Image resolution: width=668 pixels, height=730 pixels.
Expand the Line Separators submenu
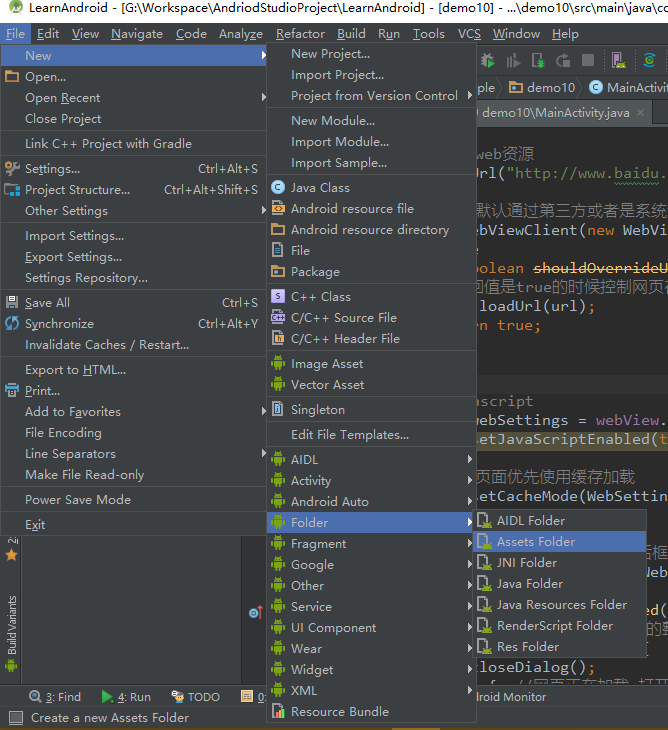click(133, 453)
